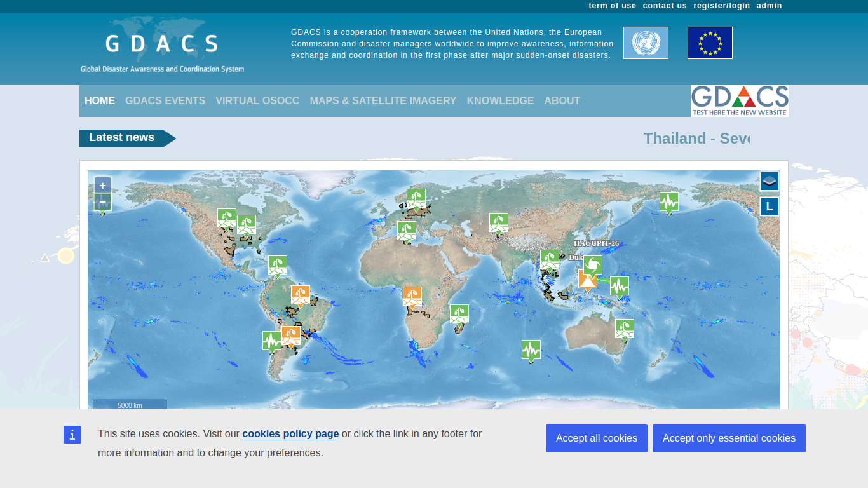Screen dimensions: 868x488
Task: Select the green drought marker over Southeast Asia
Action: 550,259
